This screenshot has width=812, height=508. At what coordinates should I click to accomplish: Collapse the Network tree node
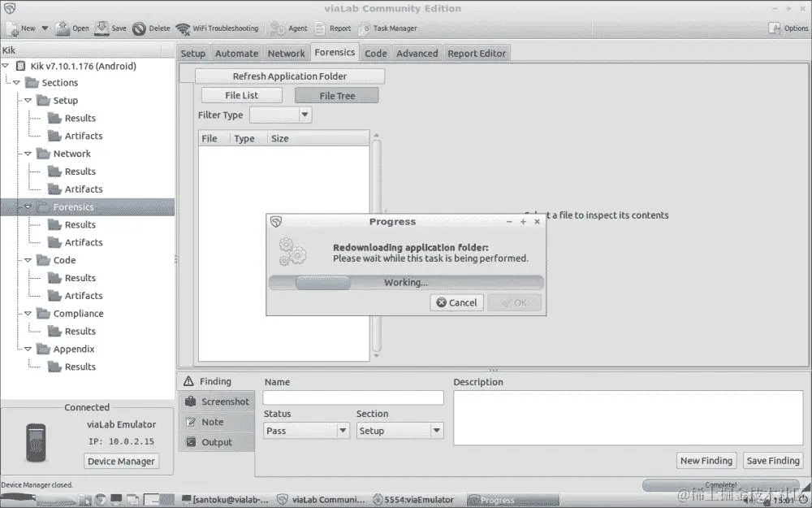(x=28, y=154)
